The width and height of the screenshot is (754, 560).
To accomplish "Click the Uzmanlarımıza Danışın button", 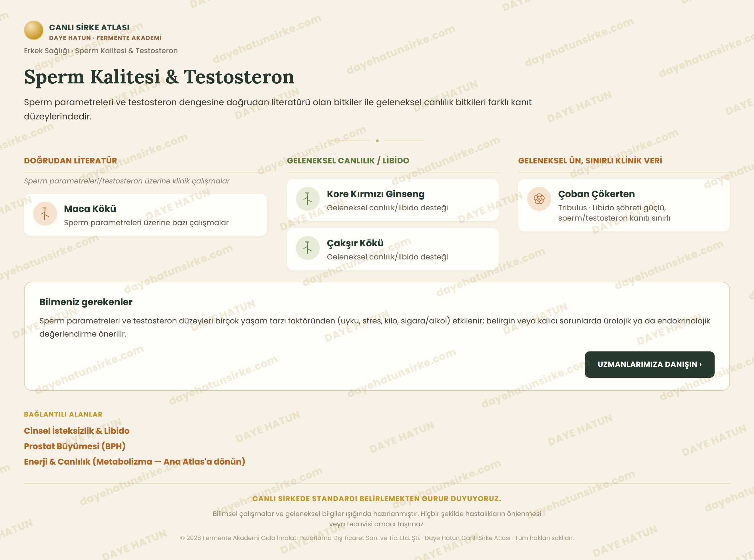I will point(650,364).
